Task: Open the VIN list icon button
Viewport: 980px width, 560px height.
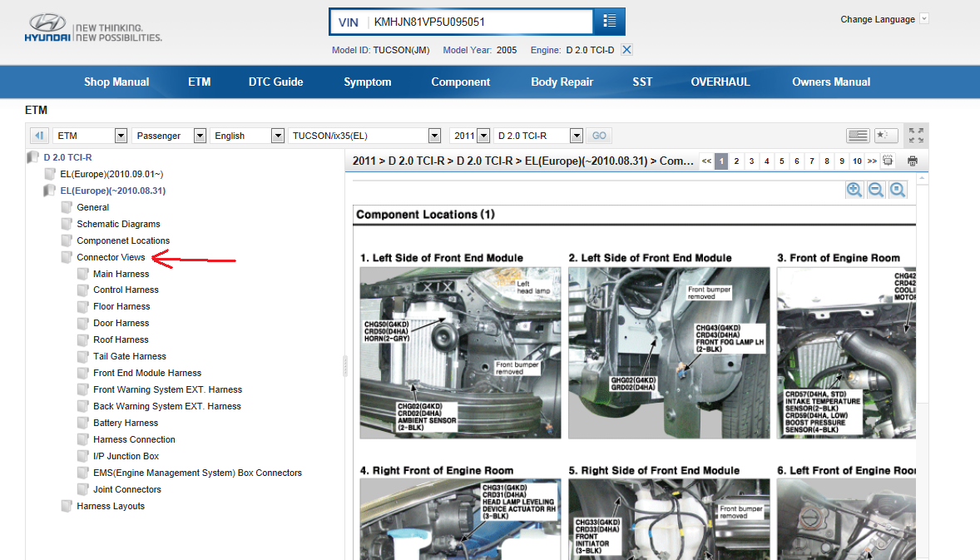Action: (609, 22)
